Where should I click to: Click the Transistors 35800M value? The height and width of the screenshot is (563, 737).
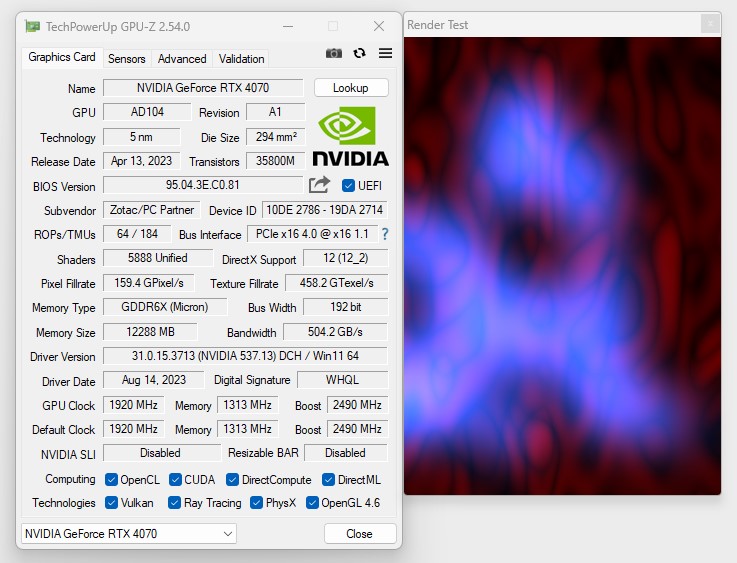coord(275,161)
